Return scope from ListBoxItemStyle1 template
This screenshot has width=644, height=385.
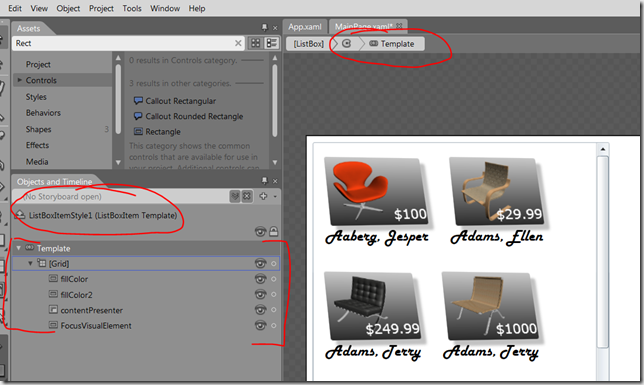pyautogui.click(x=20, y=215)
